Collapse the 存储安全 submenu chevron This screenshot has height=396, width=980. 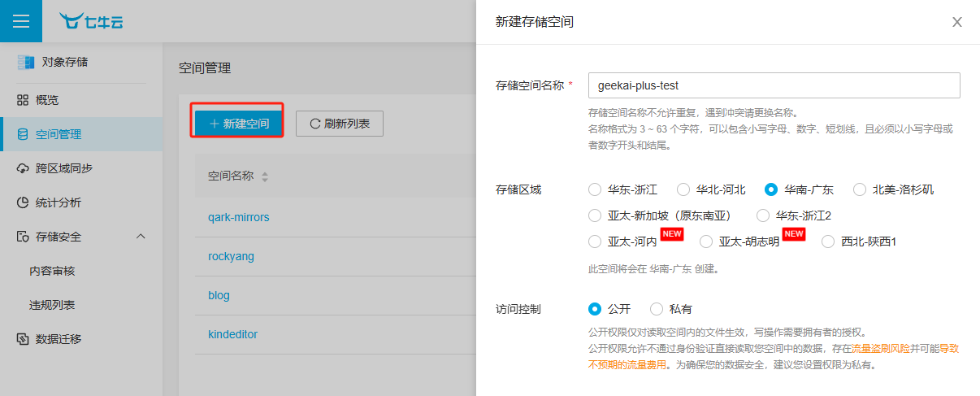[140, 237]
